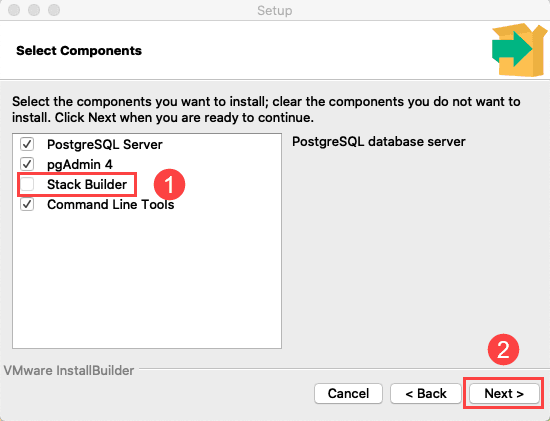The width and height of the screenshot is (550, 421).
Task: Uncheck the pgAdmin 4 checkbox
Action: point(27,164)
